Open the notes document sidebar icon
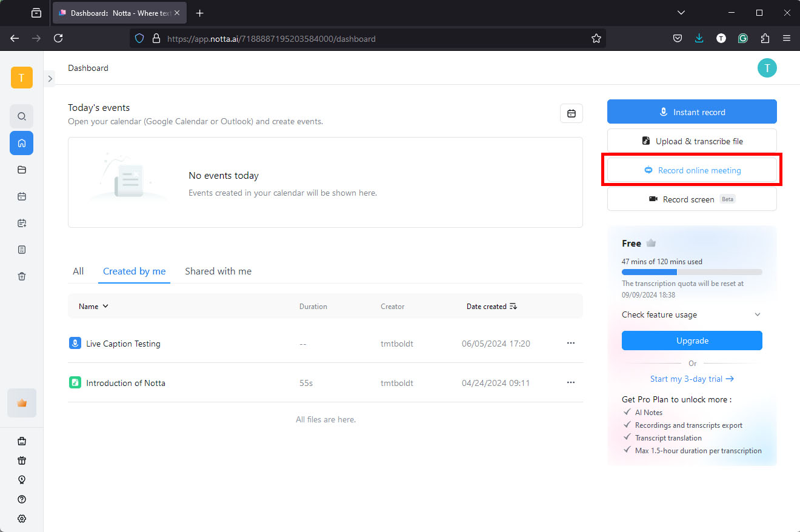The width and height of the screenshot is (800, 532). (22, 250)
